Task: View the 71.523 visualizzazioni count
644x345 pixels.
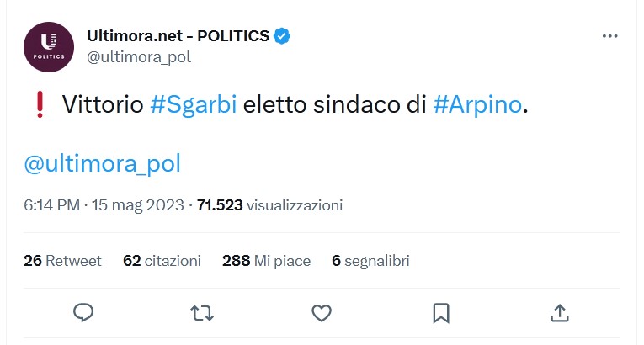Action: pyautogui.click(x=269, y=205)
